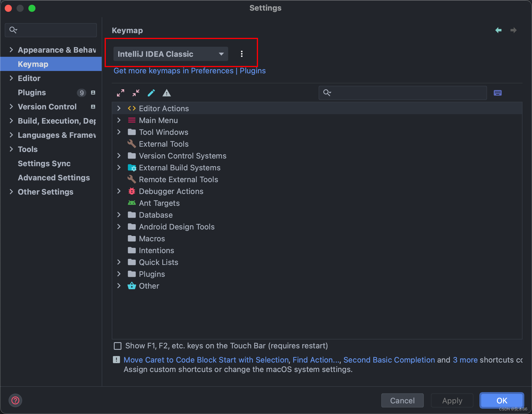Click the Remote External Tools wrench icon

point(132,179)
